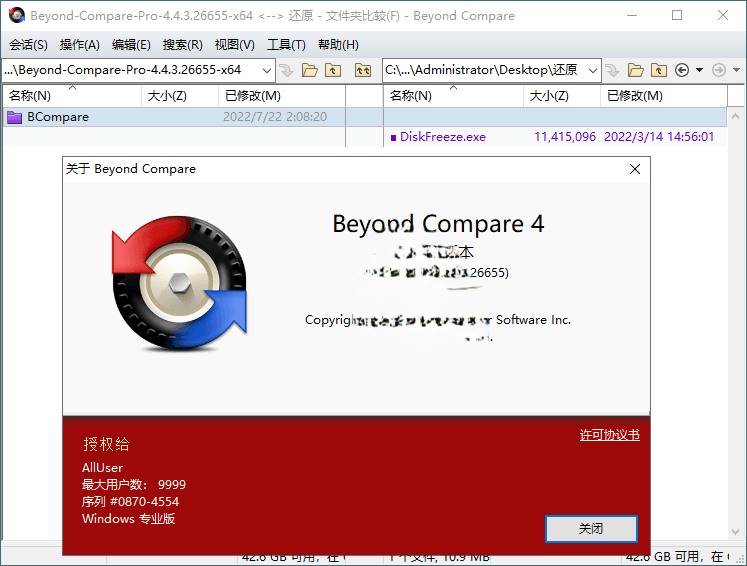747x566 pixels.
Task: Click the left pane go arrow icon
Action: 286,71
